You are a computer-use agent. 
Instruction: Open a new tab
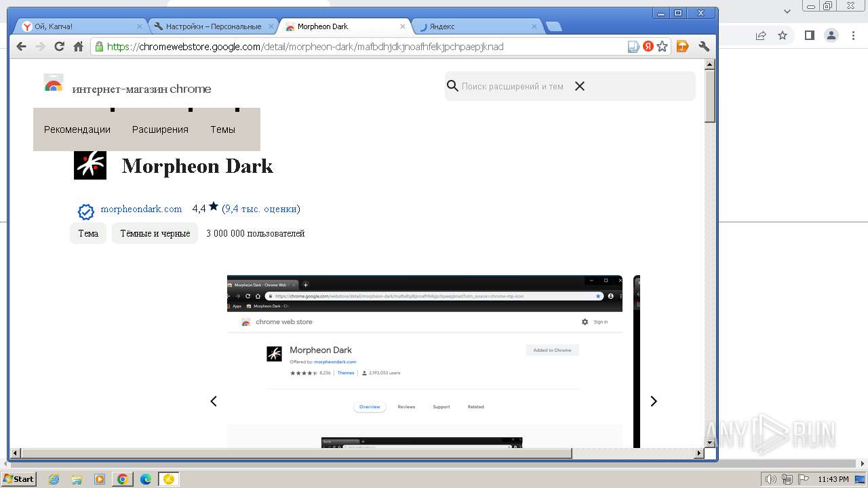pyautogui.click(x=553, y=26)
